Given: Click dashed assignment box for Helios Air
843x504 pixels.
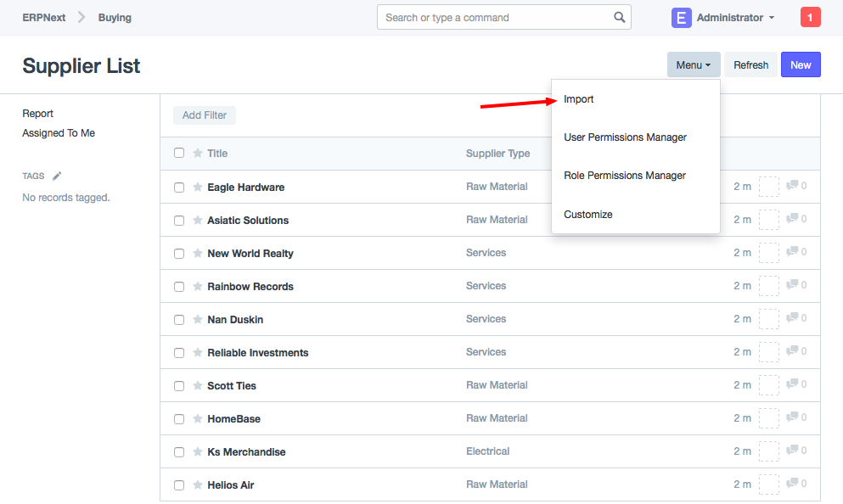Looking at the screenshot, I should 768,484.
